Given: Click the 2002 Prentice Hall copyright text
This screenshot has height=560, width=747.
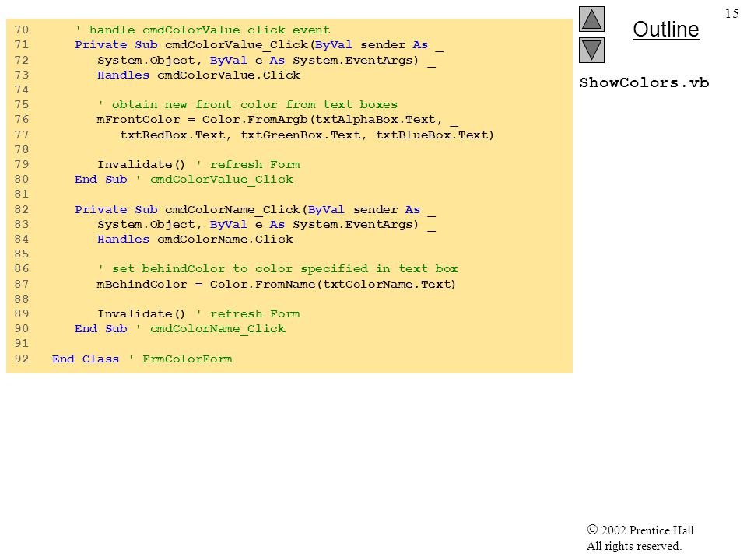Looking at the screenshot, I should [x=642, y=530].
